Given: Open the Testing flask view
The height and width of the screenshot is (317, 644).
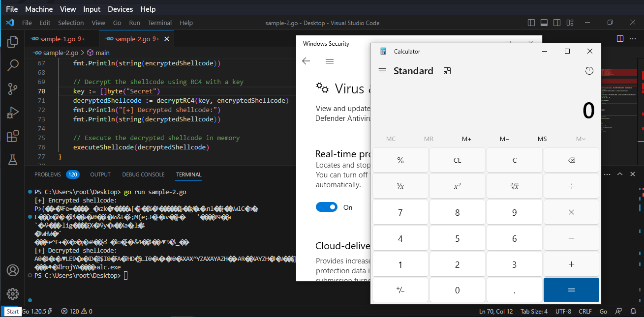Looking at the screenshot, I should click(x=13, y=159).
